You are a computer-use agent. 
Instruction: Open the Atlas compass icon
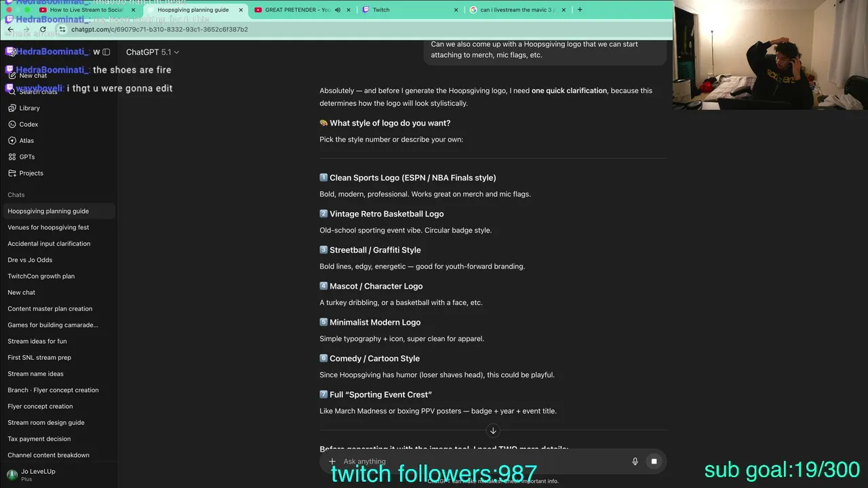12,140
